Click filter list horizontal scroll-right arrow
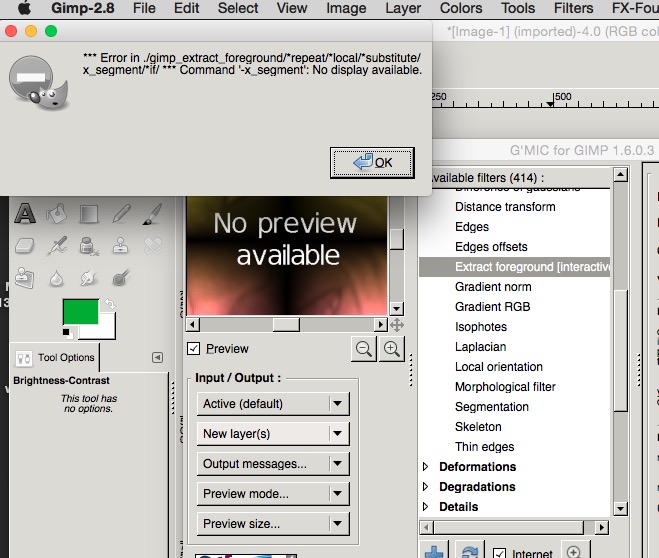Viewport: 659px width, 558px height. 602,527
